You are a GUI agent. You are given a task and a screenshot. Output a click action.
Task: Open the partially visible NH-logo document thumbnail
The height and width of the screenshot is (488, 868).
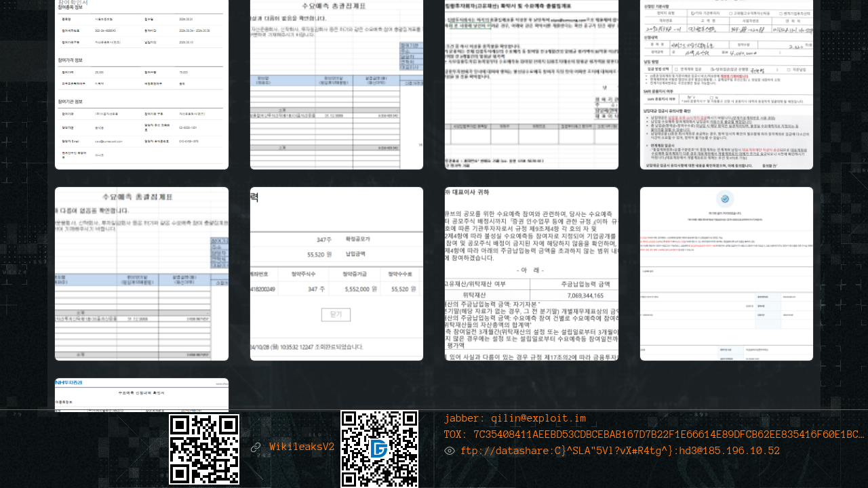(x=142, y=394)
